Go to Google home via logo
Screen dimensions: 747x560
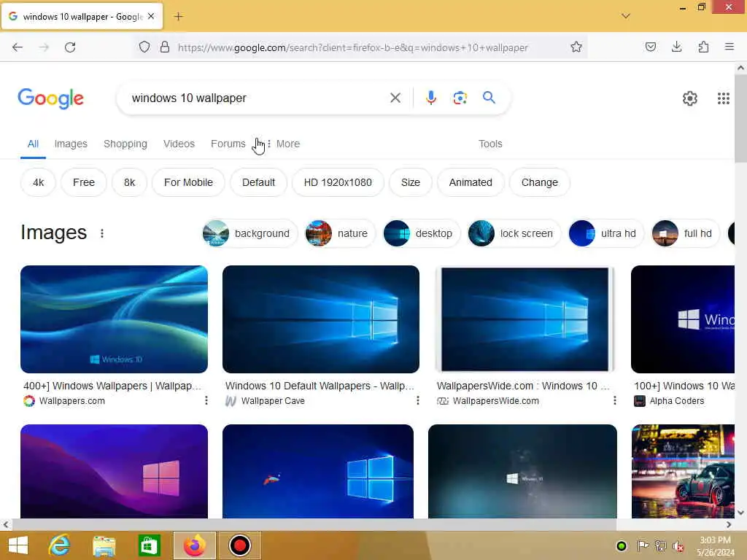(50, 98)
